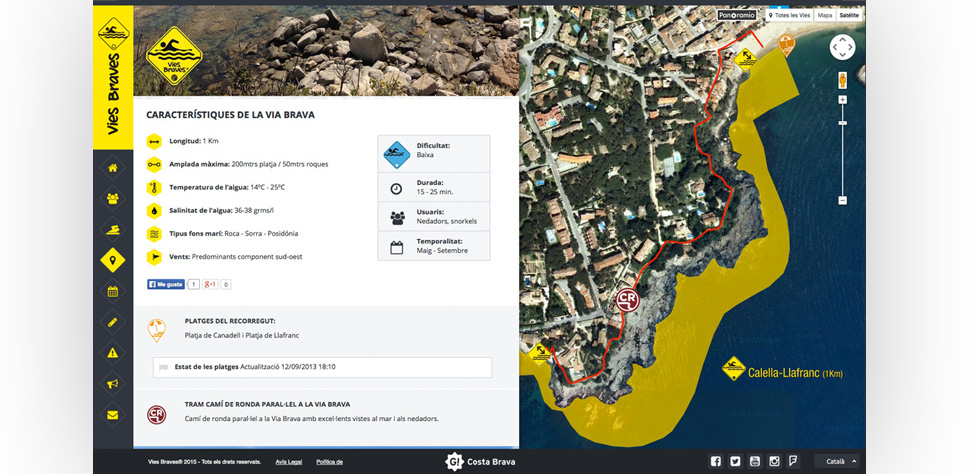Screen dimensions: 980x474
Task: Switch map to Mapa view
Action: click(824, 16)
